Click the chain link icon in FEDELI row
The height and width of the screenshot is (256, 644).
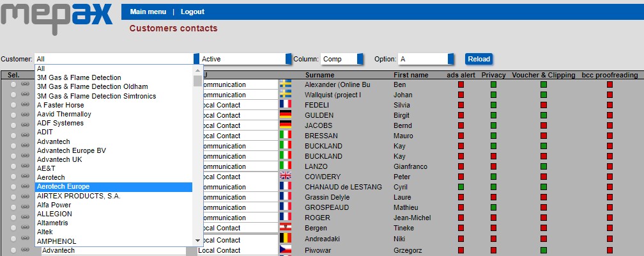pos(26,104)
